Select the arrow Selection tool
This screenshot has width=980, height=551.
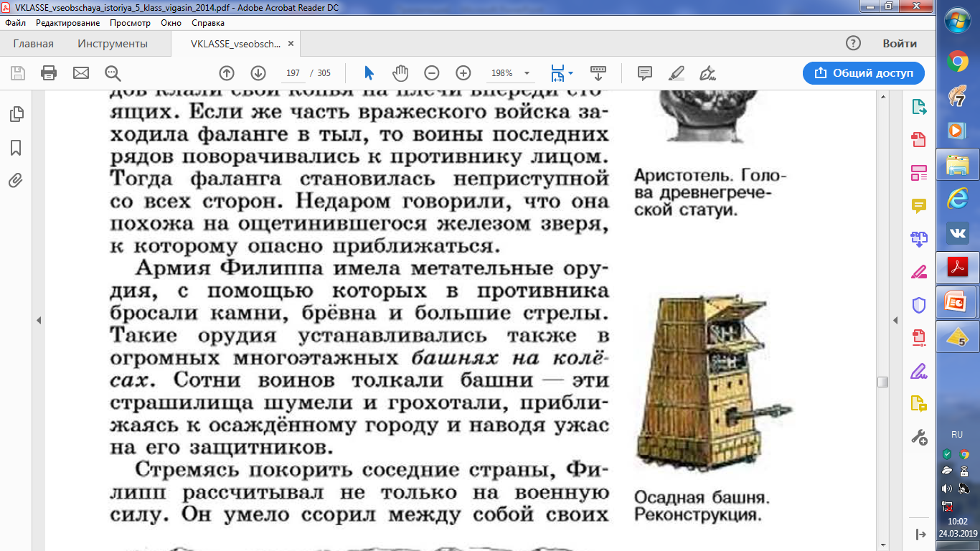click(369, 72)
